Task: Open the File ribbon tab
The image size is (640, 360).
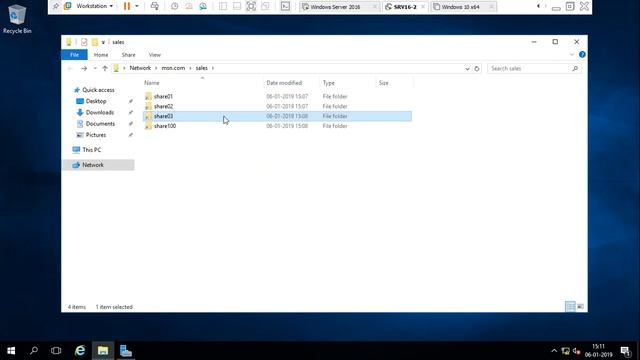Action: click(74, 55)
